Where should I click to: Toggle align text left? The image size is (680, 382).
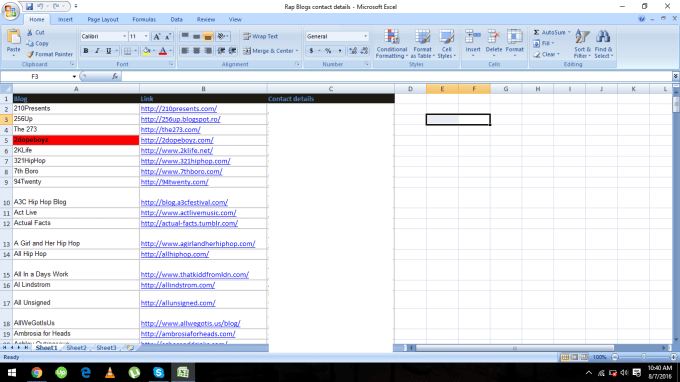point(185,51)
